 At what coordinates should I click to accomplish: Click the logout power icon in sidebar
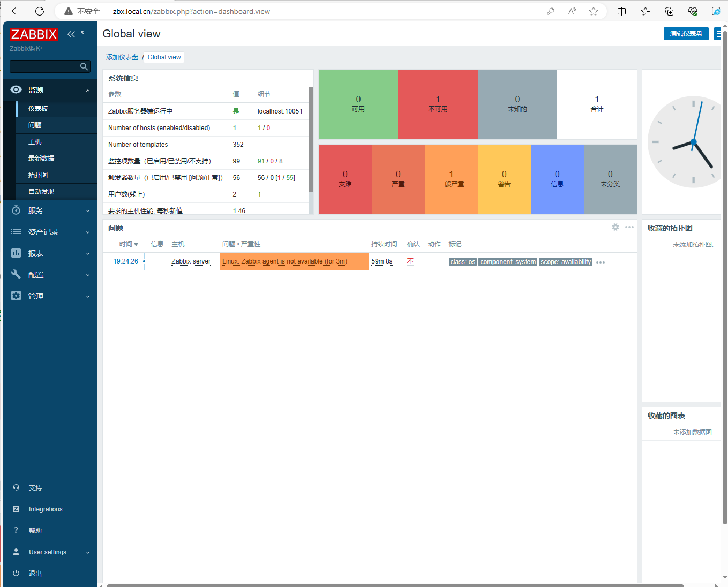click(16, 573)
